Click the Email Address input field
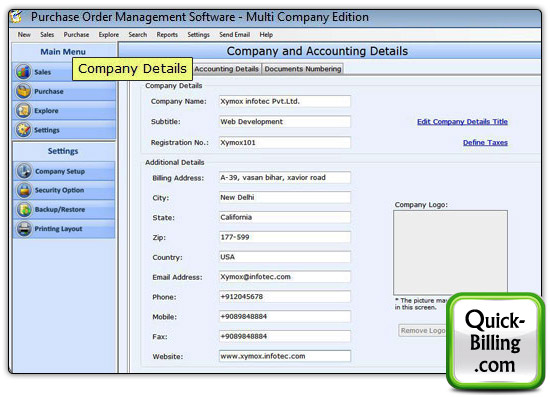550x397 pixels. [x=284, y=277]
